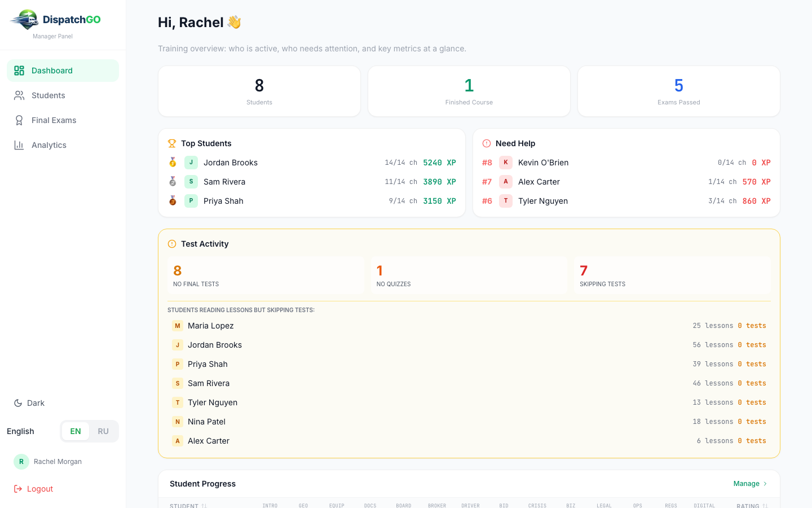Viewport: 812px width, 508px height.
Task: Select the NO QUIZZES tile
Action: click(469, 275)
